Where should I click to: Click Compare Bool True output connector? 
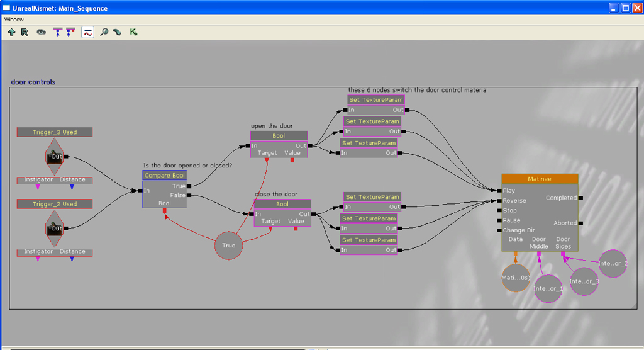click(189, 186)
